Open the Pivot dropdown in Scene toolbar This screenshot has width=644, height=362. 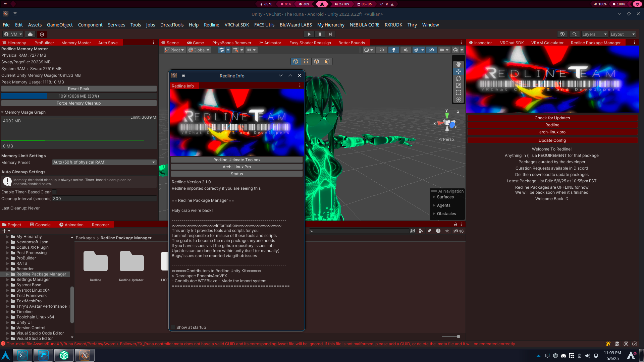click(x=175, y=50)
